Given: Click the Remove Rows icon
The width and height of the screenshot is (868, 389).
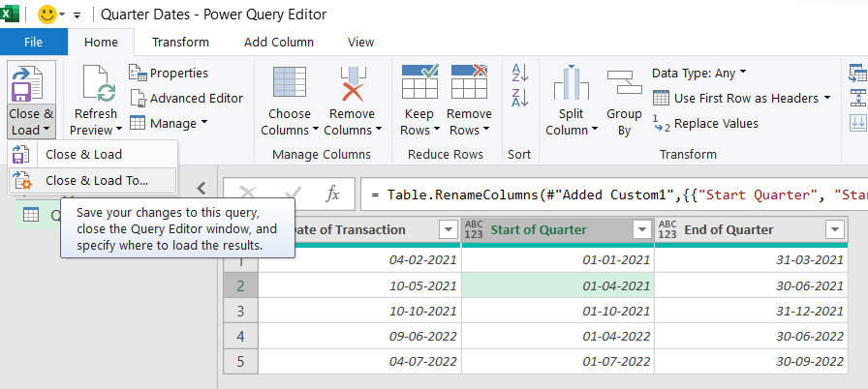Looking at the screenshot, I should point(469,81).
